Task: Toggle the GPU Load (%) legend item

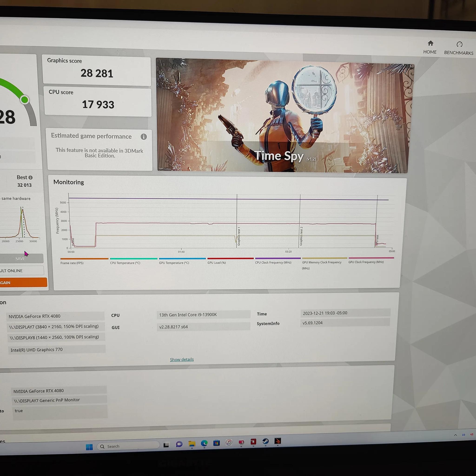Action: coord(230,261)
